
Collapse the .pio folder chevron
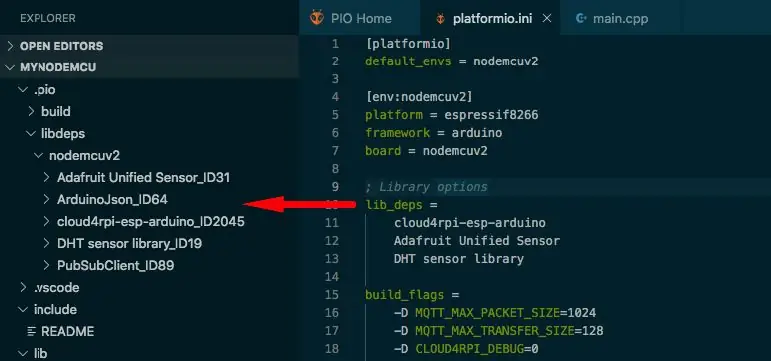(x=23, y=90)
